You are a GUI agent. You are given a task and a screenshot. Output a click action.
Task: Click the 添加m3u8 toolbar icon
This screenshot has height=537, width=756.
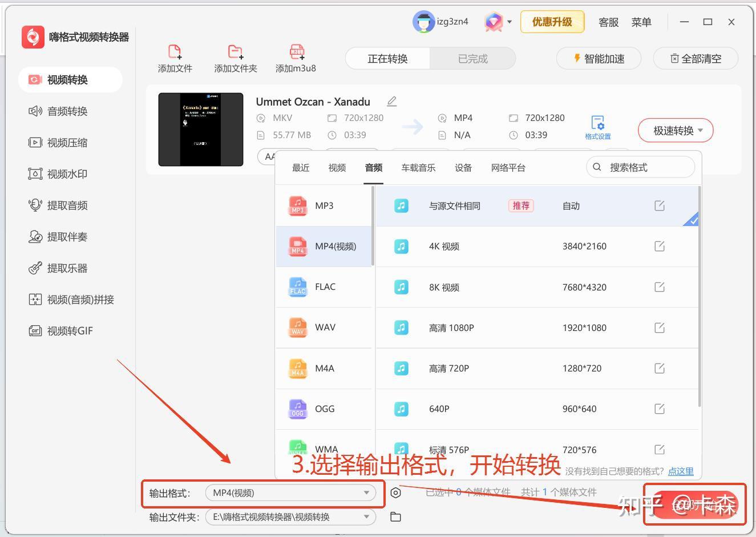pos(297,52)
